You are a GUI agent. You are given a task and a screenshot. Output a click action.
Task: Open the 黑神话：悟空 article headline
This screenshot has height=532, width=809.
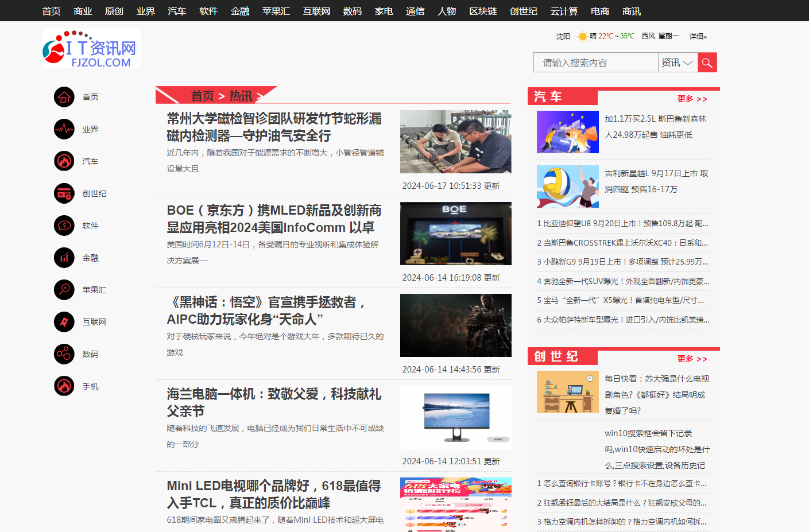pyautogui.click(x=267, y=310)
